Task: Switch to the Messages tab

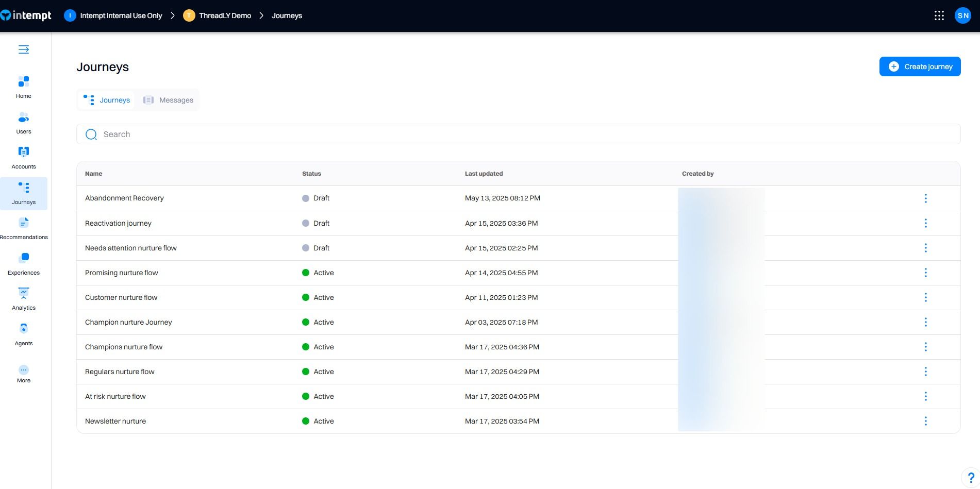Action: click(168, 100)
